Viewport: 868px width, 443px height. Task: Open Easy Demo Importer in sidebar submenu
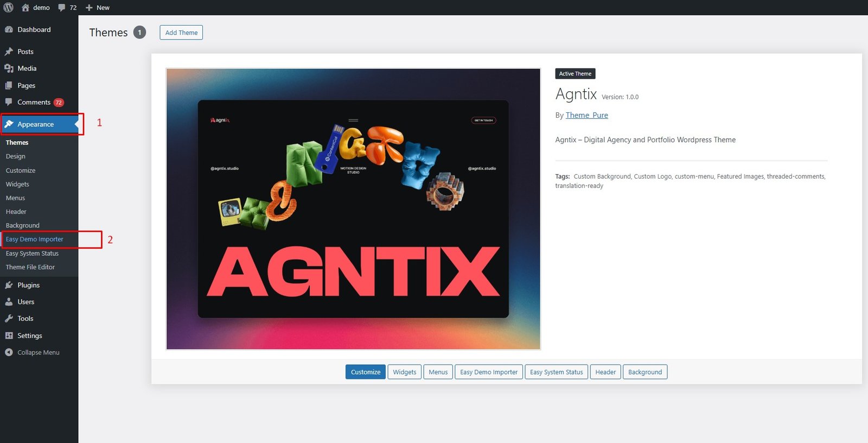pyautogui.click(x=34, y=239)
